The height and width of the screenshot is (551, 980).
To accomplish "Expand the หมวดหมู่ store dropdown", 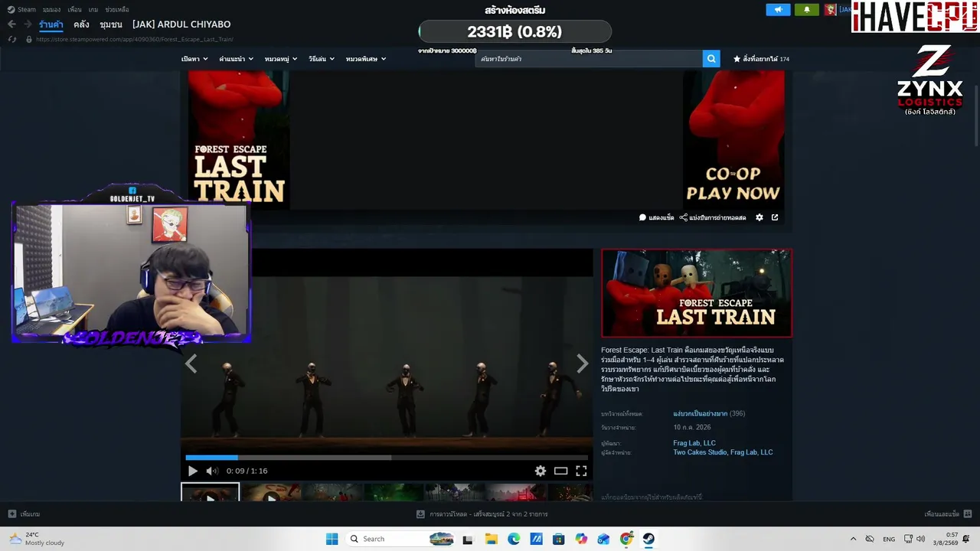I will (x=281, y=59).
